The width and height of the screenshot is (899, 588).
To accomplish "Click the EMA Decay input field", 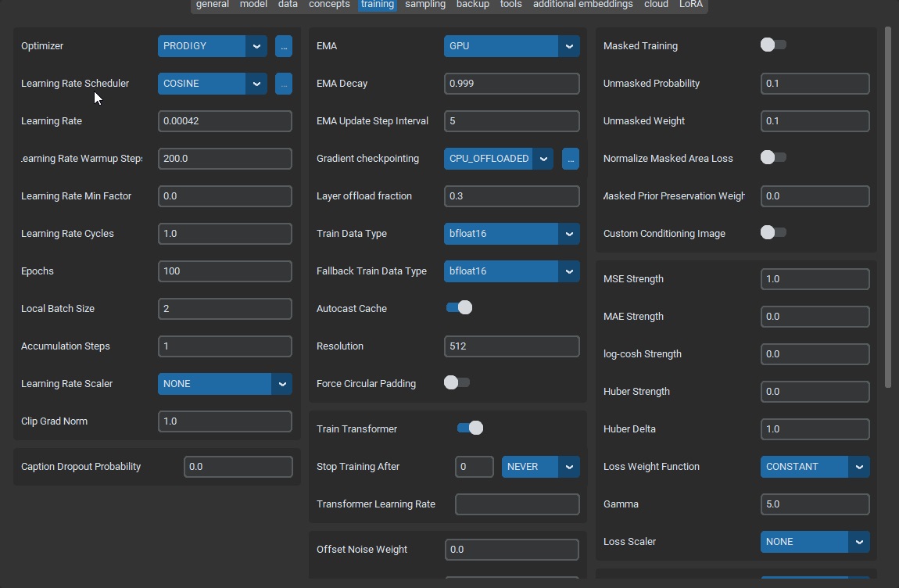I will [511, 84].
